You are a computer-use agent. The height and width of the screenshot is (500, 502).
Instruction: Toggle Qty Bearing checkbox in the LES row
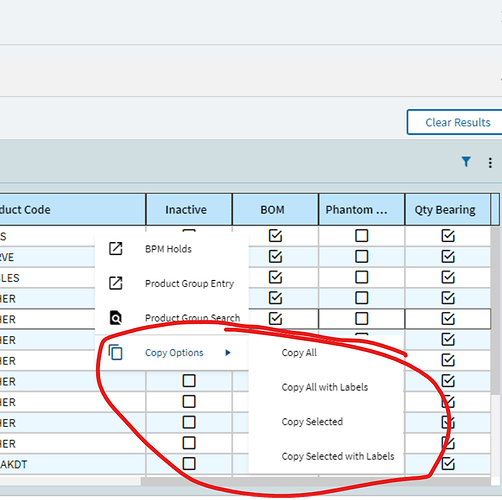pos(448,277)
